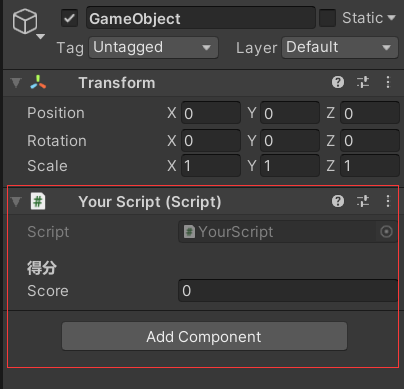The image size is (404, 389).
Task: Click the Y label next to Rotation
Action: click(x=252, y=141)
